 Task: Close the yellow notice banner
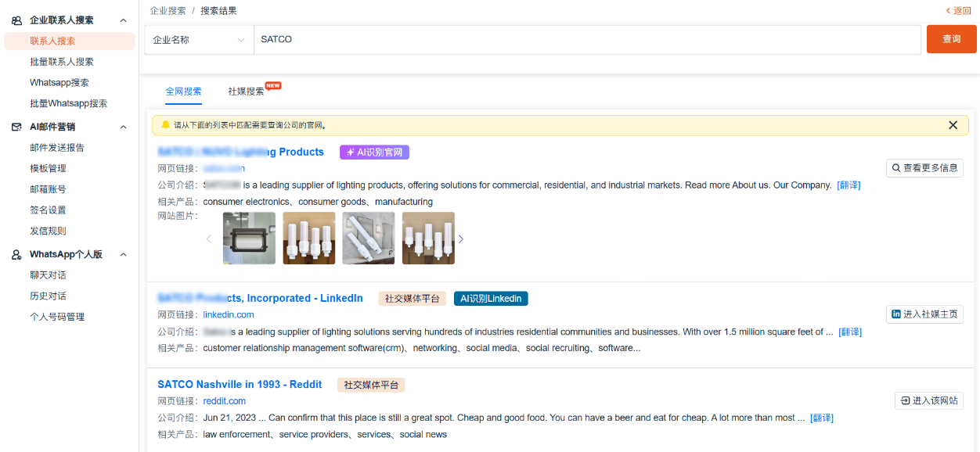[953, 125]
